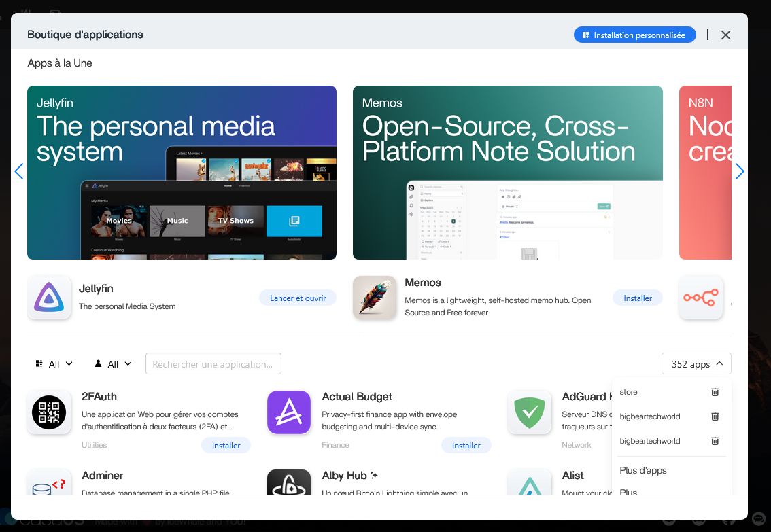
Task: Choose 'Plus d'apps' in the dropdown menu
Action: coord(643,470)
